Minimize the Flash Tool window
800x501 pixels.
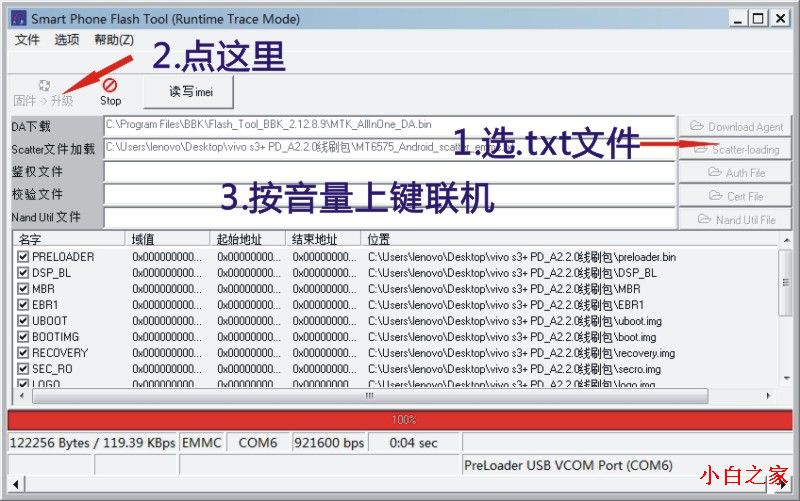point(738,19)
